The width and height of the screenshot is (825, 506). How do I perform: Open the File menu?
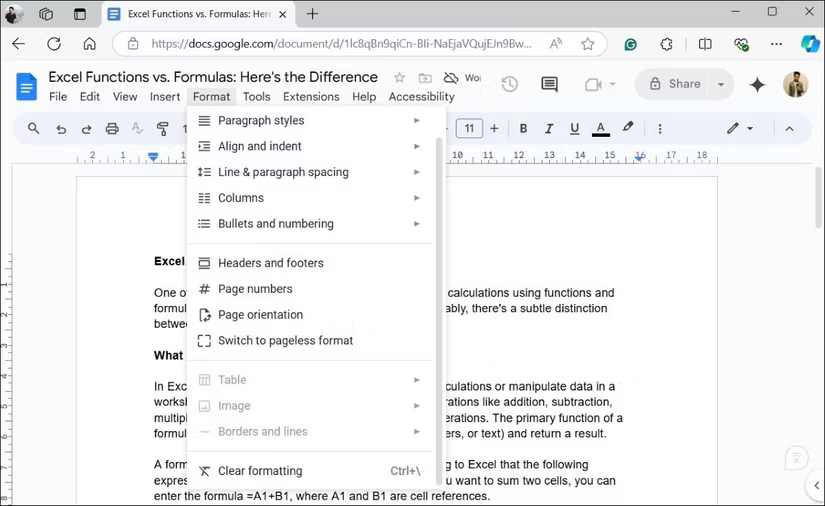[x=58, y=97]
